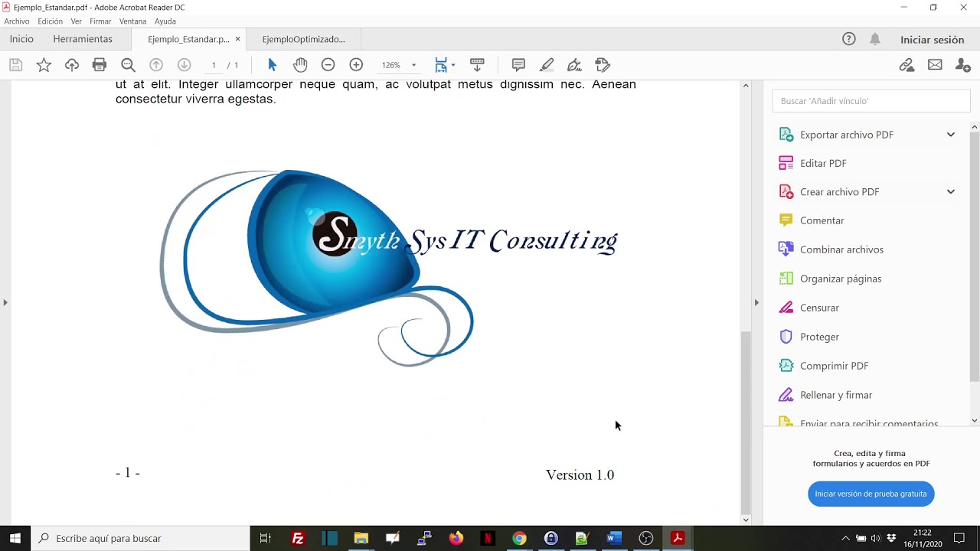This screenshot has width=980, height=551.
Task: Open the Archivo menu
Action: 17,21
